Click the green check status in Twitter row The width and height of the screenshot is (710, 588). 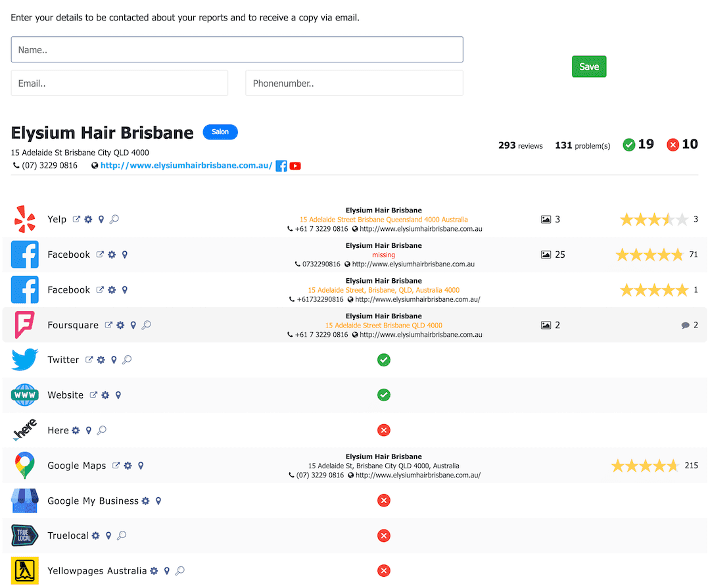click(383, 360)
